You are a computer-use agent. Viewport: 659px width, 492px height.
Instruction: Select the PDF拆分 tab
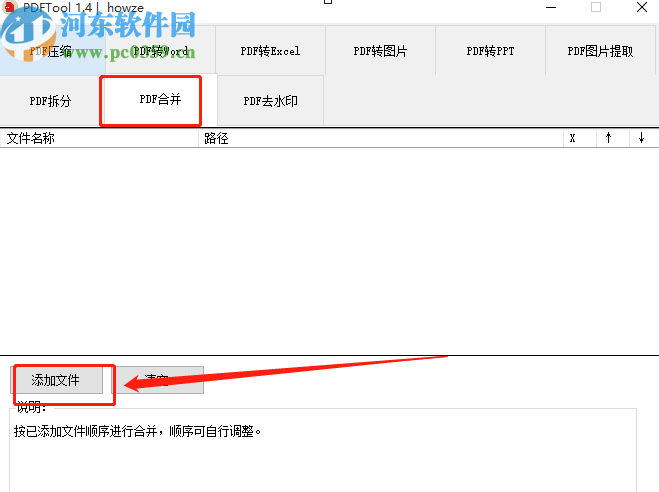[50, 101]
